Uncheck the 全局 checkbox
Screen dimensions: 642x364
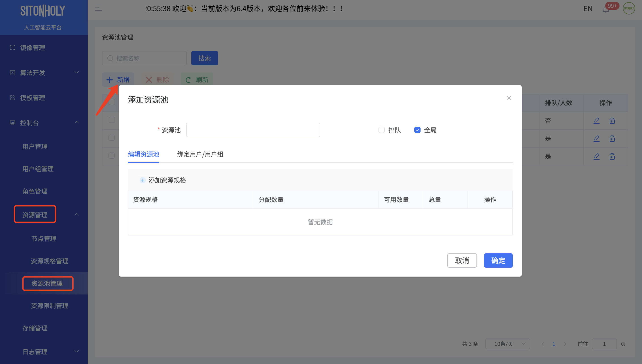pyautogui.click(x=417, y=130)
